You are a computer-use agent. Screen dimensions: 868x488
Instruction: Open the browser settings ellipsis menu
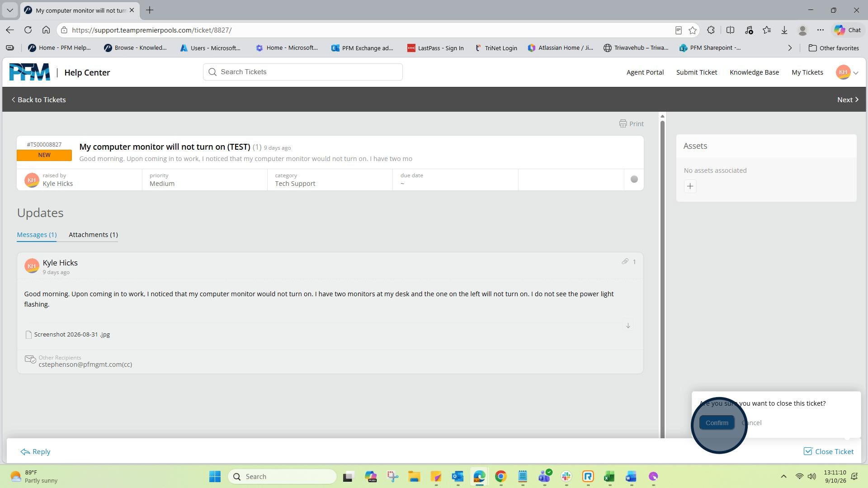click(x=821, y=30)
